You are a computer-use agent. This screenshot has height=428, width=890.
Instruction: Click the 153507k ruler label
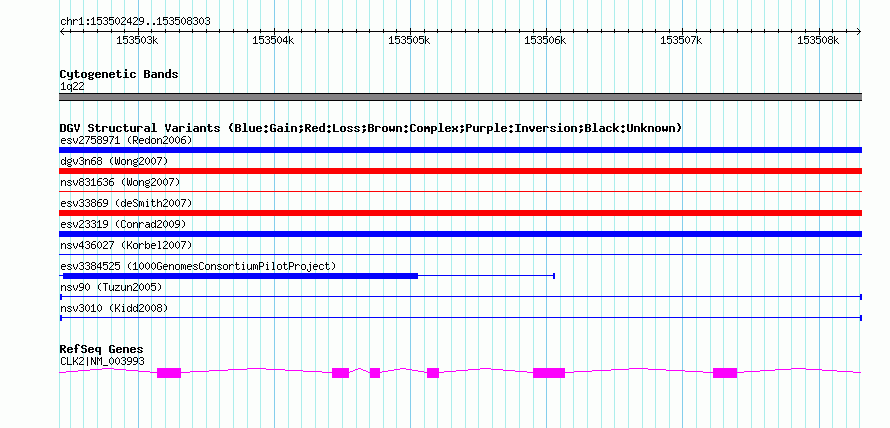point(681,41)
